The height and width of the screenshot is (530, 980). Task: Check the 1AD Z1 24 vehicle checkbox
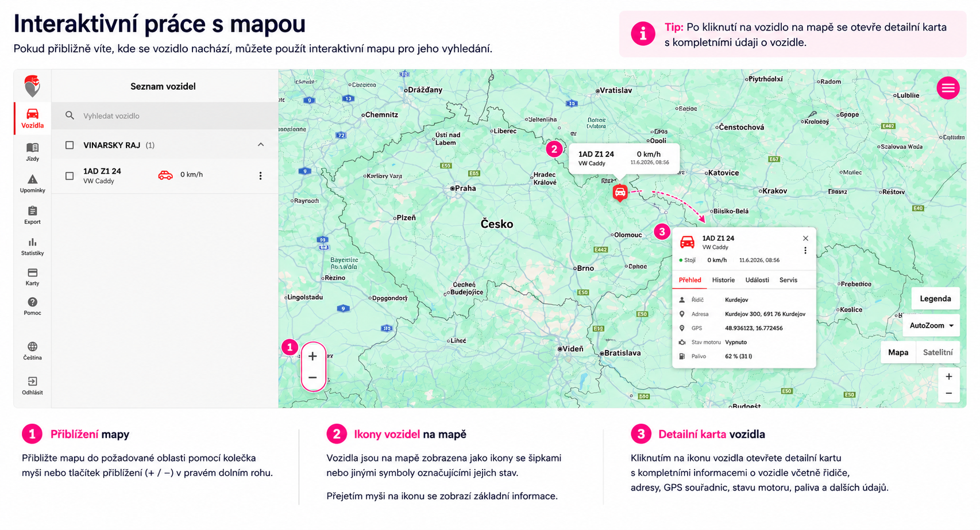tap(70, 176)
